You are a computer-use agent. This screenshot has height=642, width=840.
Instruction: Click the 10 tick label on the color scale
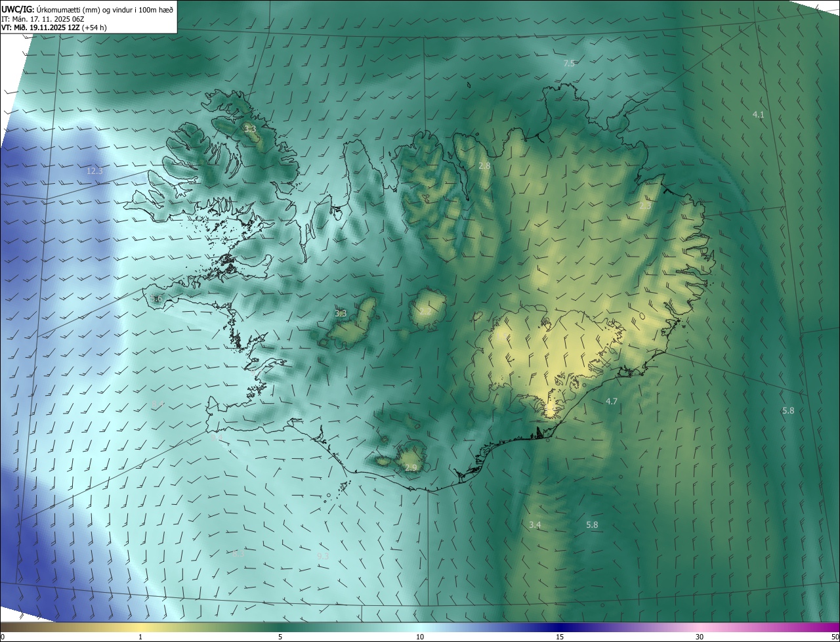click(420, 637)
